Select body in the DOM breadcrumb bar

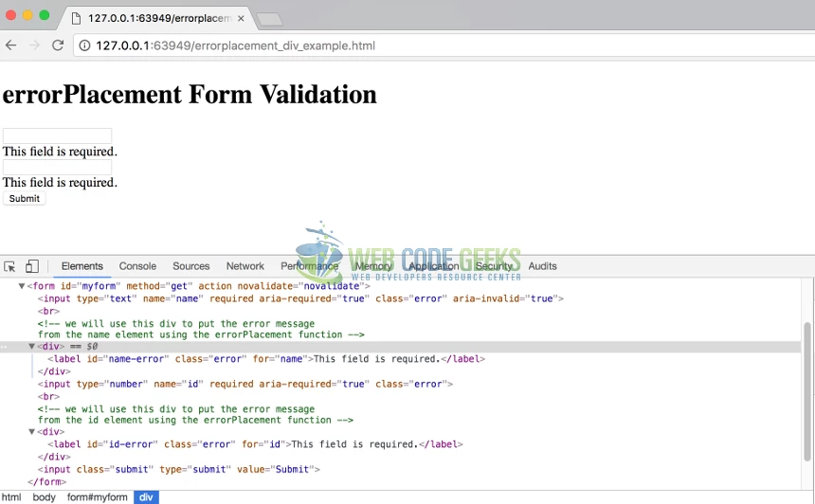click(44, 497)
